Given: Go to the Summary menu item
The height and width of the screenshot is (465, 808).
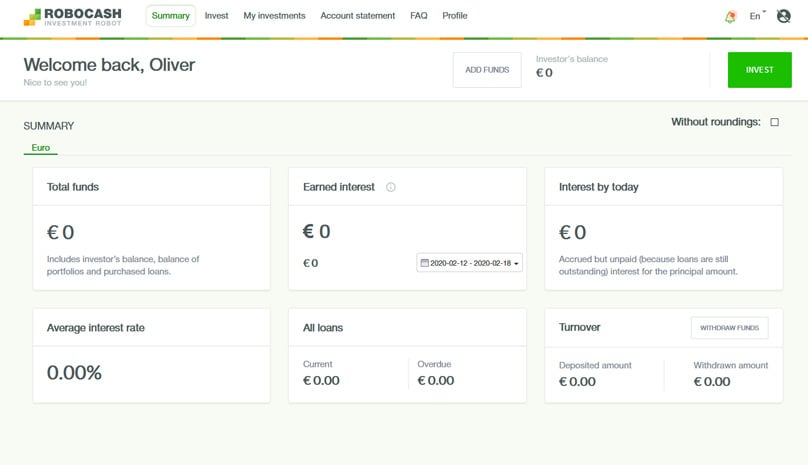Looking at the screenshot, I should [171, 16].
